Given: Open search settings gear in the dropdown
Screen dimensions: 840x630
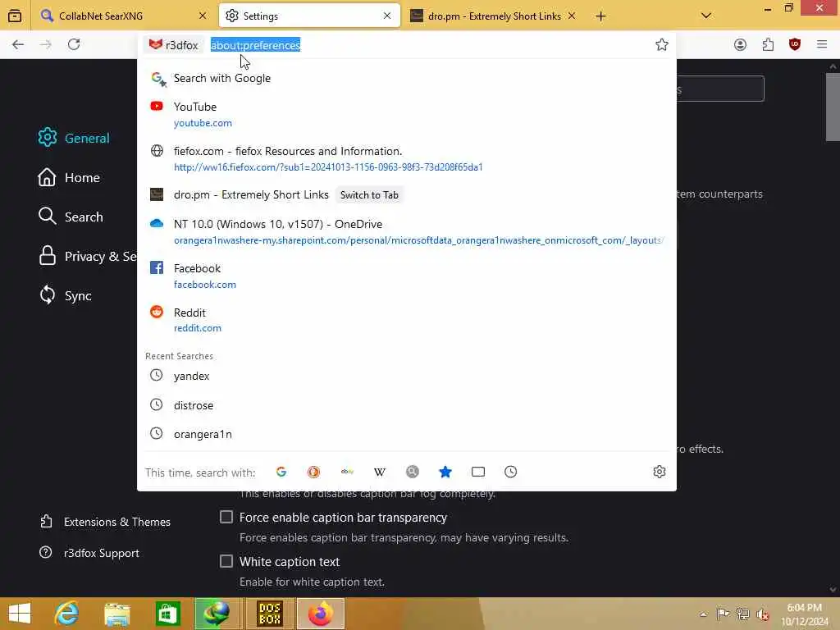Looking at the screenshot, I should pos(660,472).
